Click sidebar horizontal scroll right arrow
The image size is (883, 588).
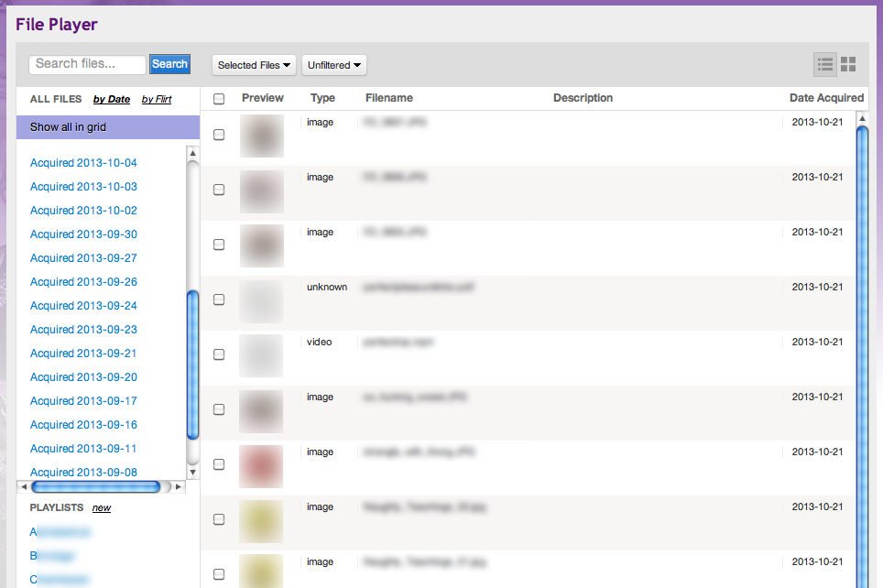[x=179, y=487]
